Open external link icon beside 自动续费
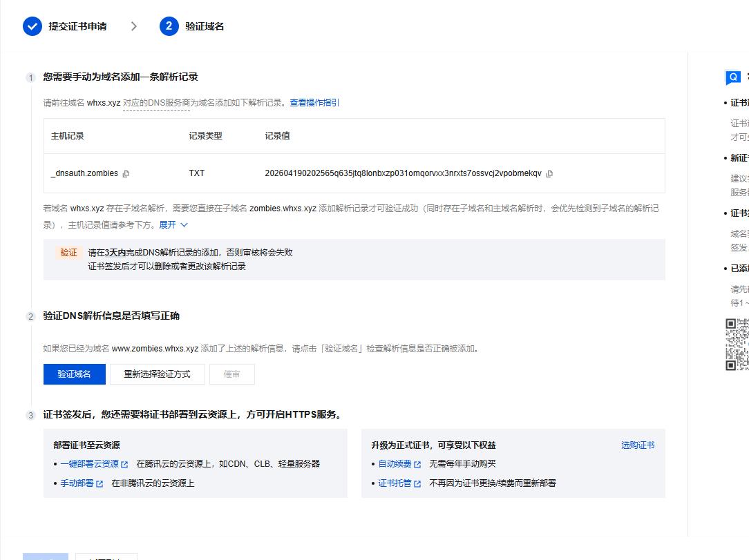The width and height of the screenshot is (749, 560). [417, 465]
